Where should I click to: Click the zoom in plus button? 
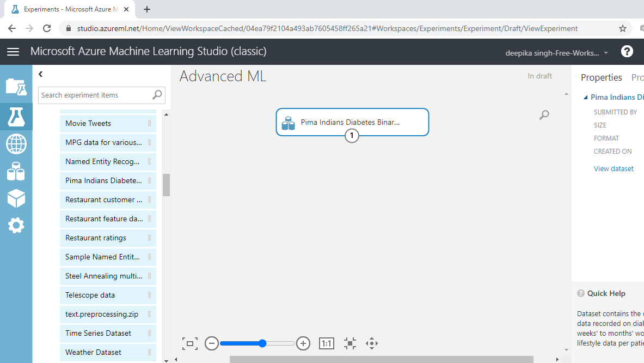point(303,343)
